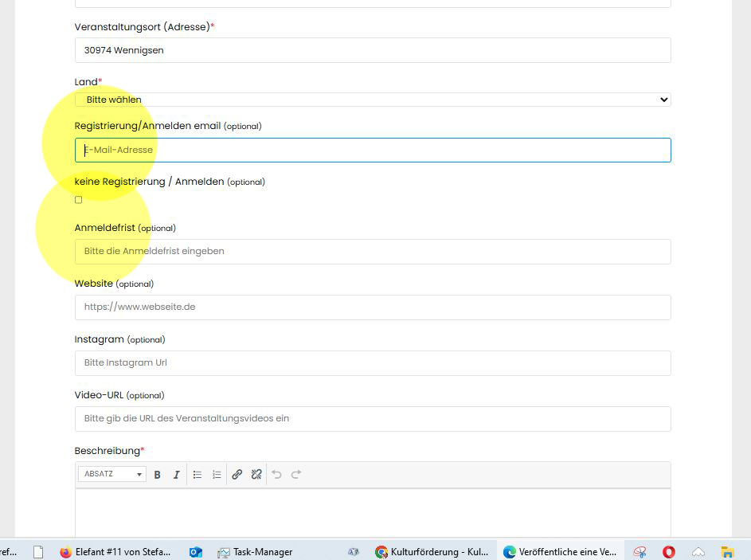This screenshot has height=560, width=751.
Task: Toggle italic formatting in the description editor
Action: coord(177,475)
